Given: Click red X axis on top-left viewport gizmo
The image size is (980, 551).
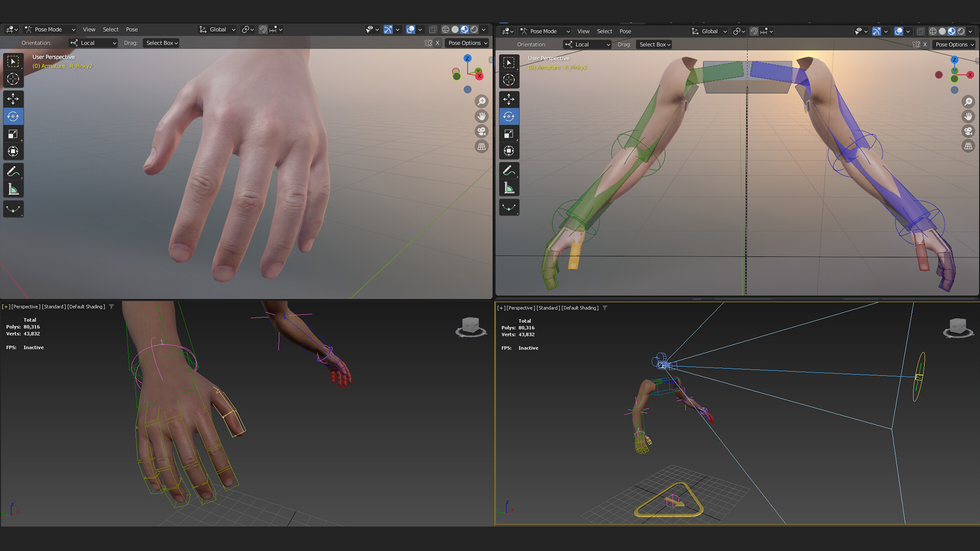Looking at the screenshot, I should [x=479, y=76].
